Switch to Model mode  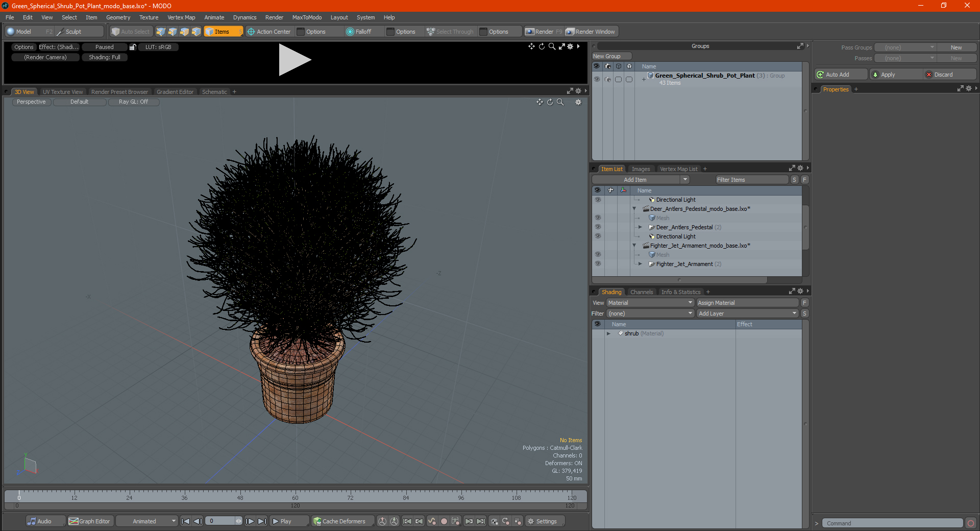29,32
